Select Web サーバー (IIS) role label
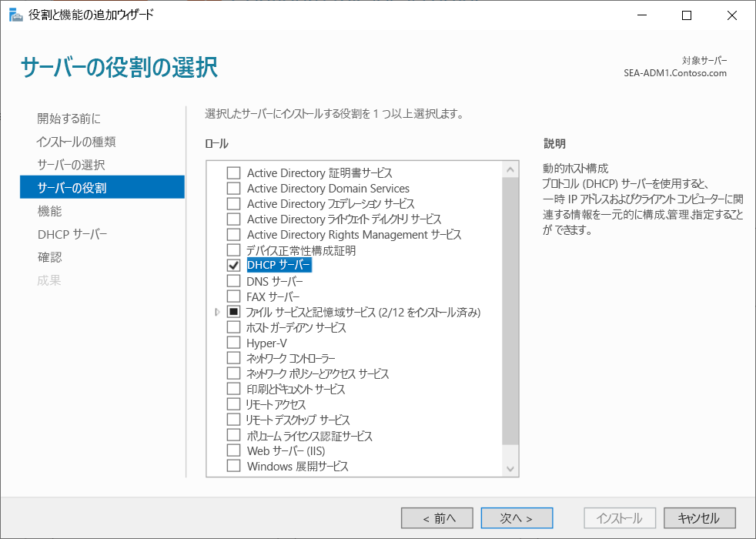 tap(286, 451)
